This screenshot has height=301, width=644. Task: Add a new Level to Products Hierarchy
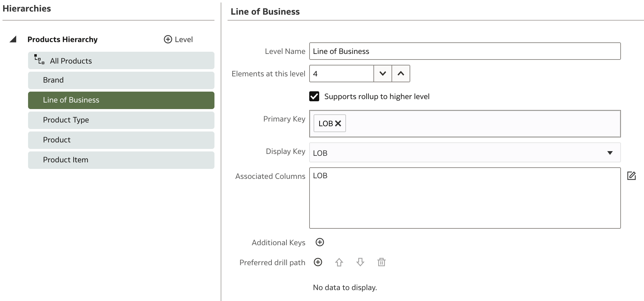(x=178, y=39)
